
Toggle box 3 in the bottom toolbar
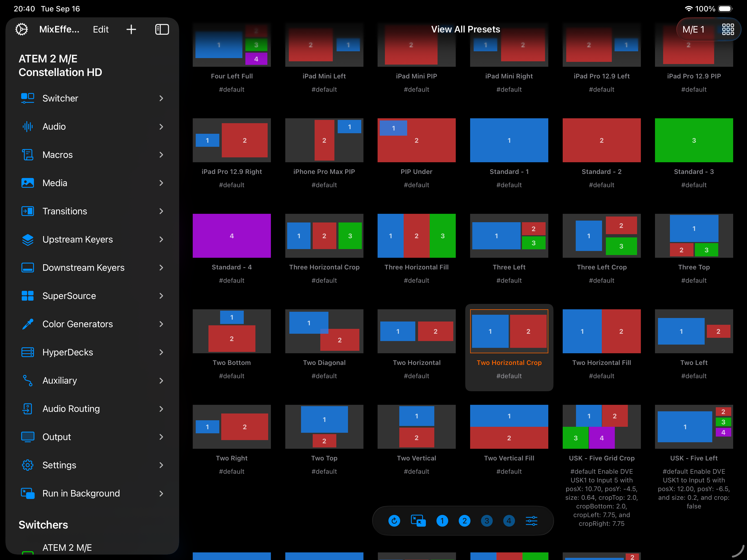pos(487,520)
